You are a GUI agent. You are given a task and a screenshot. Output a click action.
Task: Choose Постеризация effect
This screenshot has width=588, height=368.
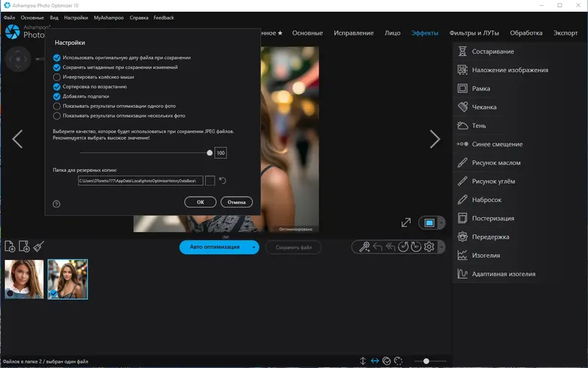[x=486, y=218]
